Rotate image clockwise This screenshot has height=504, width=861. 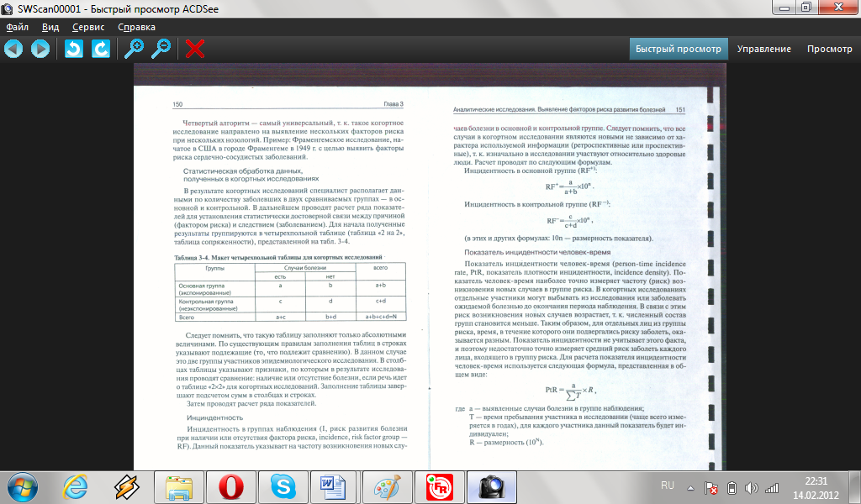click(x=101, y=49)
